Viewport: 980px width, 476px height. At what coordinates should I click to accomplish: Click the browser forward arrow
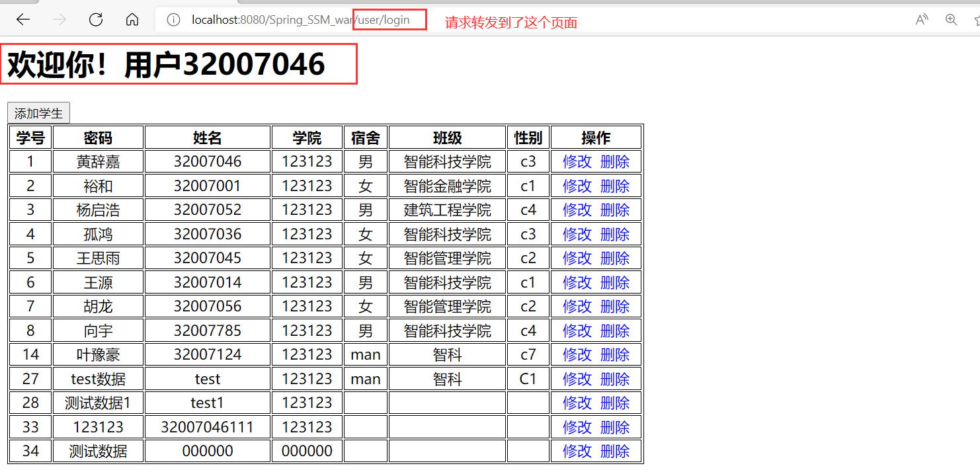(x=60, y=20)
